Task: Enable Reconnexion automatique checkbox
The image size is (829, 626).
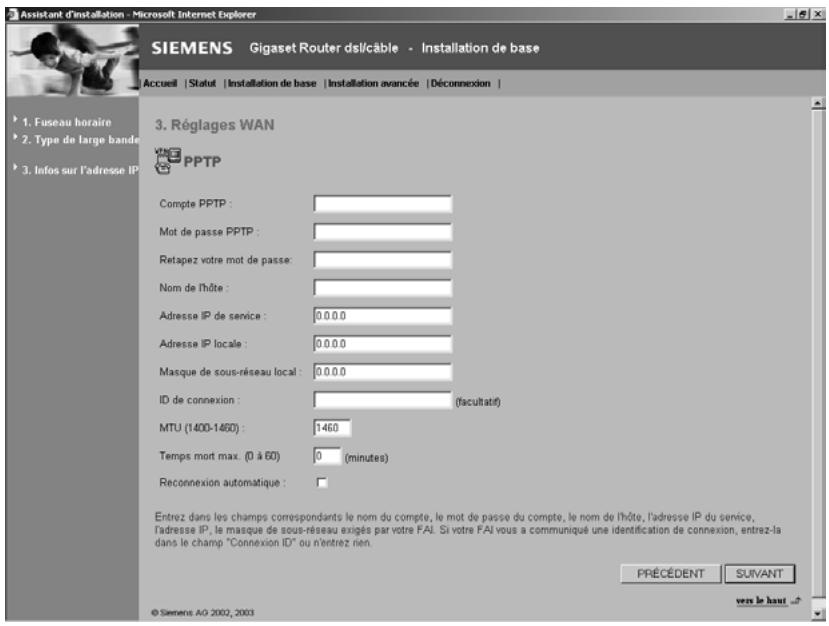Action: pyautogui.click(x=321, y=482)
